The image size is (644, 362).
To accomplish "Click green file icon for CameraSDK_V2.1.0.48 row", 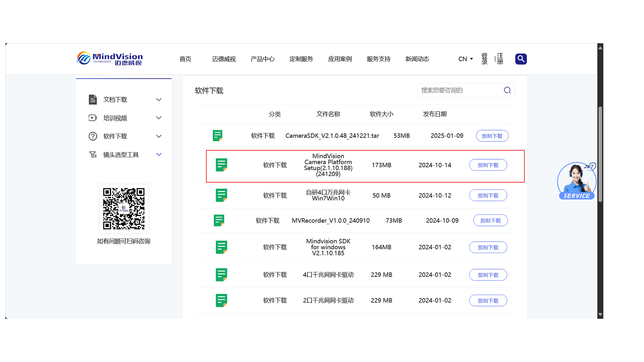I will point(217,136).
